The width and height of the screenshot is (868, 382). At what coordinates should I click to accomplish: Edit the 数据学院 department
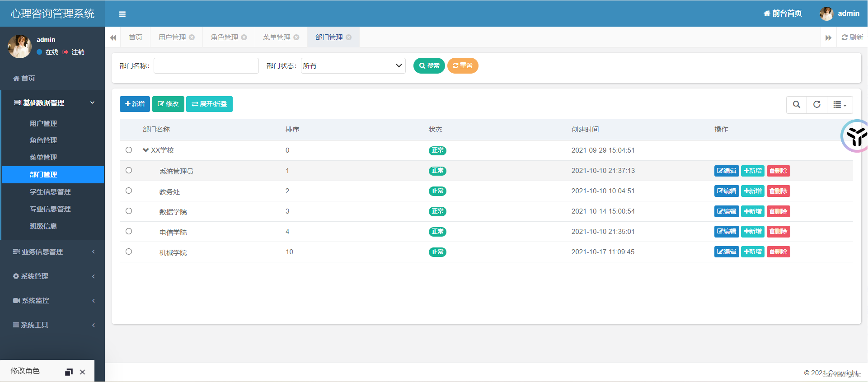[727, 211]
